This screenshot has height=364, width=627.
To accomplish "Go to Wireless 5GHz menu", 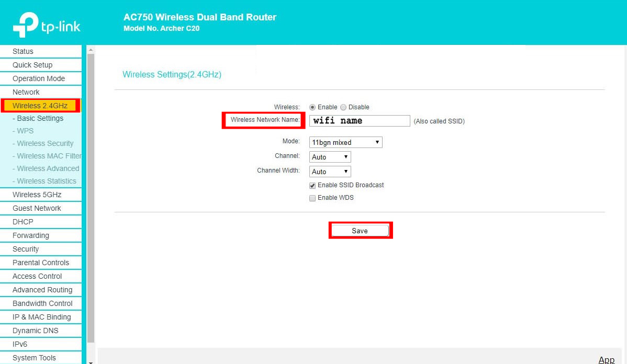I will pos(37,195).
